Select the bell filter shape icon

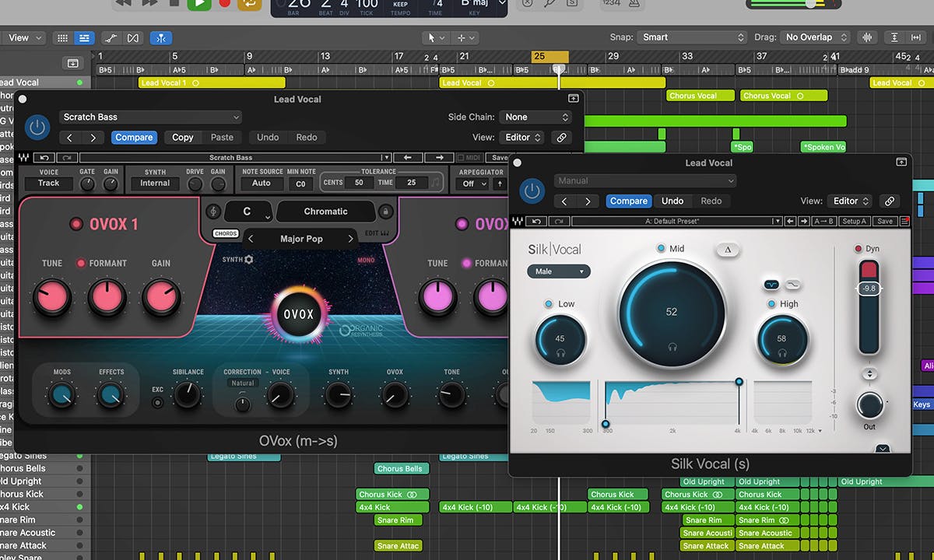[772, 284]
